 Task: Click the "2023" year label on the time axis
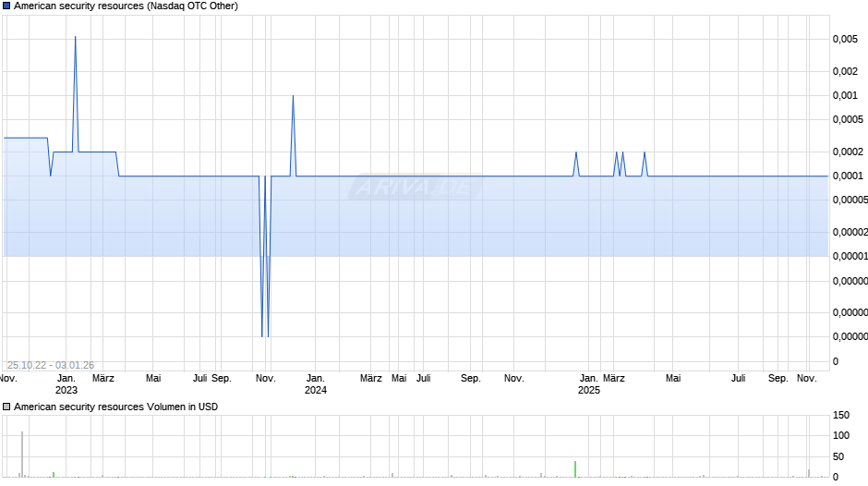coord(66,390)
